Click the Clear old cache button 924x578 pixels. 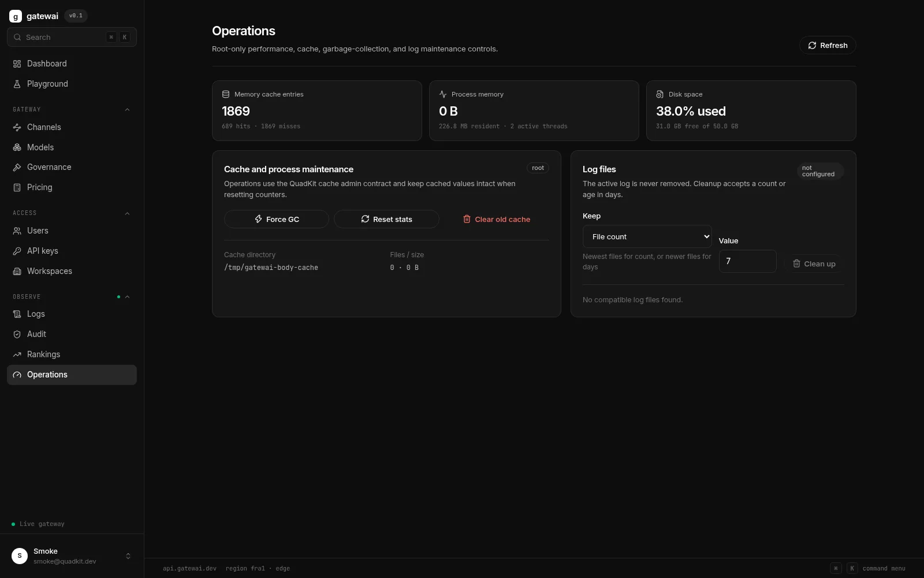point(497,219)
